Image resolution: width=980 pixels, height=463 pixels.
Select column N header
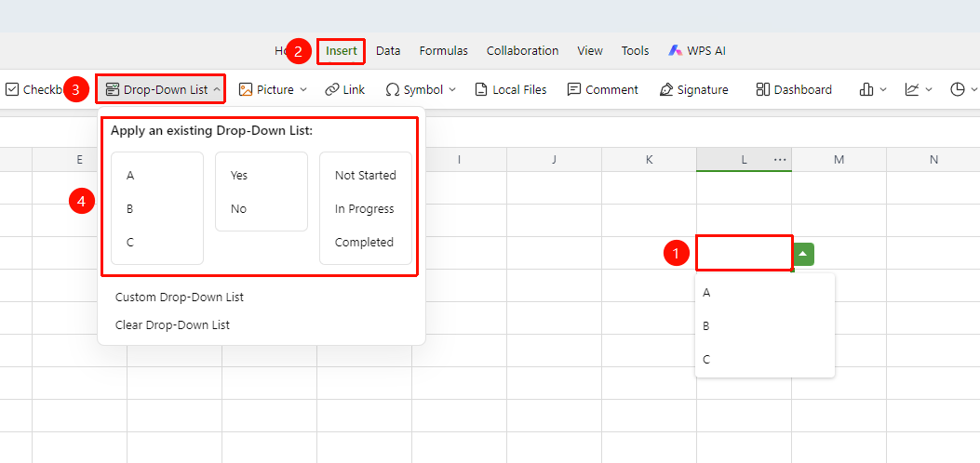click(933, 160)
